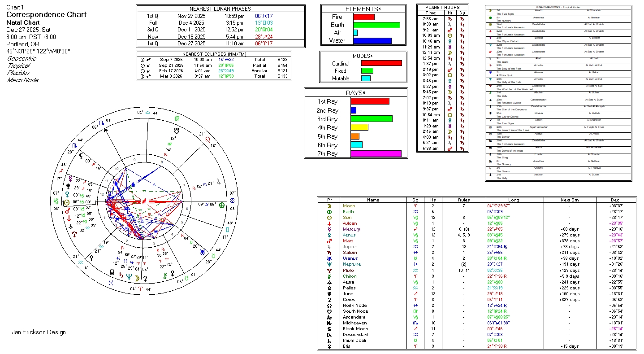
Task: Click the Sun glyph in the chart wheel
Action: 67,202
